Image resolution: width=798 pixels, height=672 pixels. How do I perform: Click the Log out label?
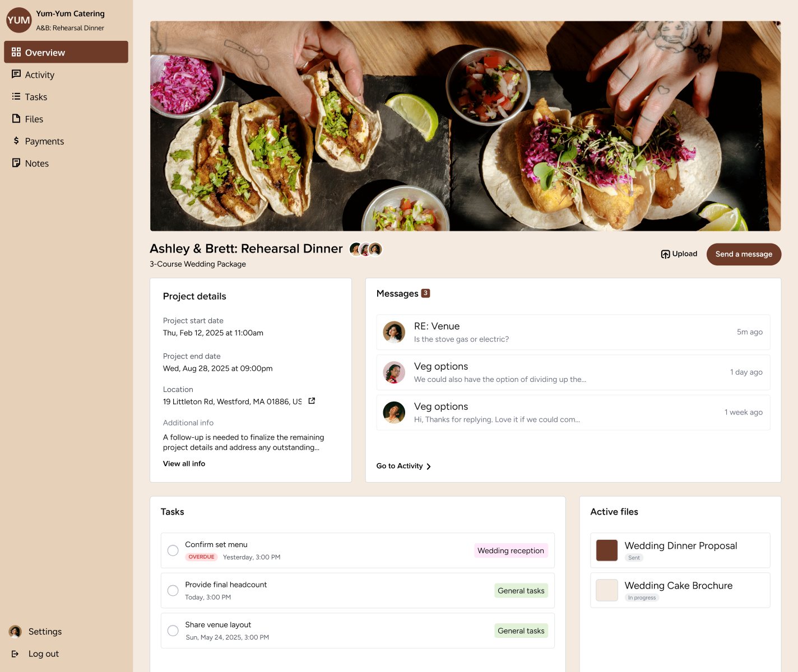click(44, 654)
